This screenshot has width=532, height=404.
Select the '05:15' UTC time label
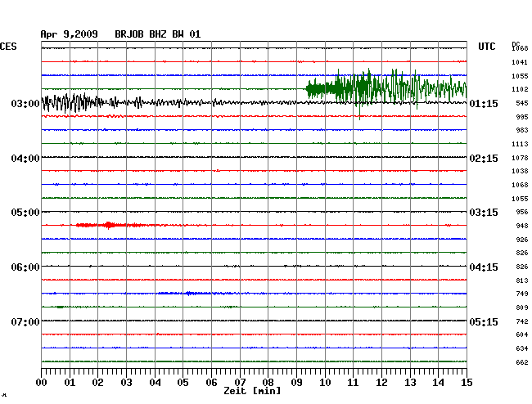484,321
